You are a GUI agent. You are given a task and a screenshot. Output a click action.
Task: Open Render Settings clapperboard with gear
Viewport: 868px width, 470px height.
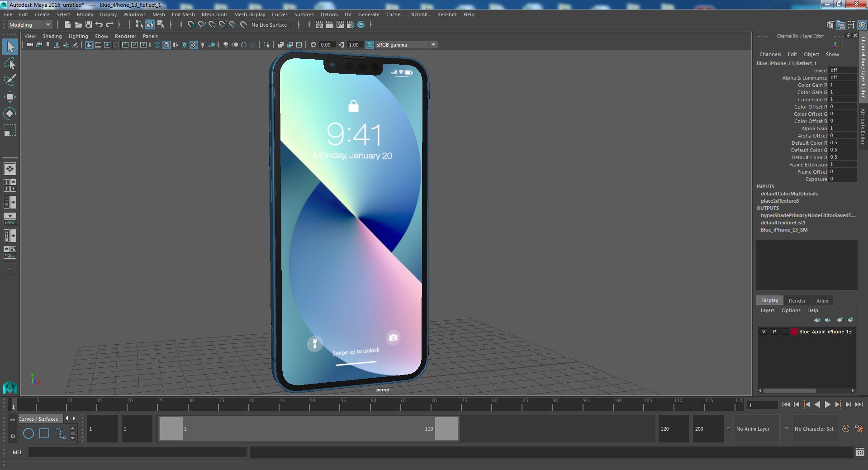point(351,25)
